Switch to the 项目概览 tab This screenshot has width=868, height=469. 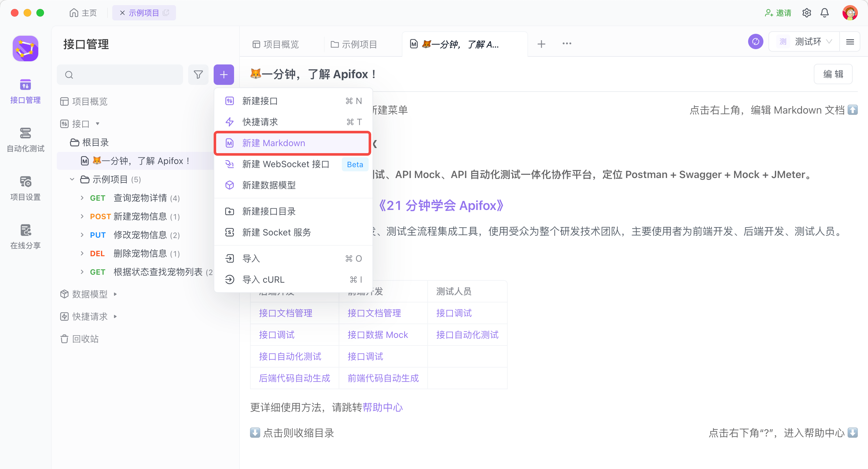[x=276, y=44]
